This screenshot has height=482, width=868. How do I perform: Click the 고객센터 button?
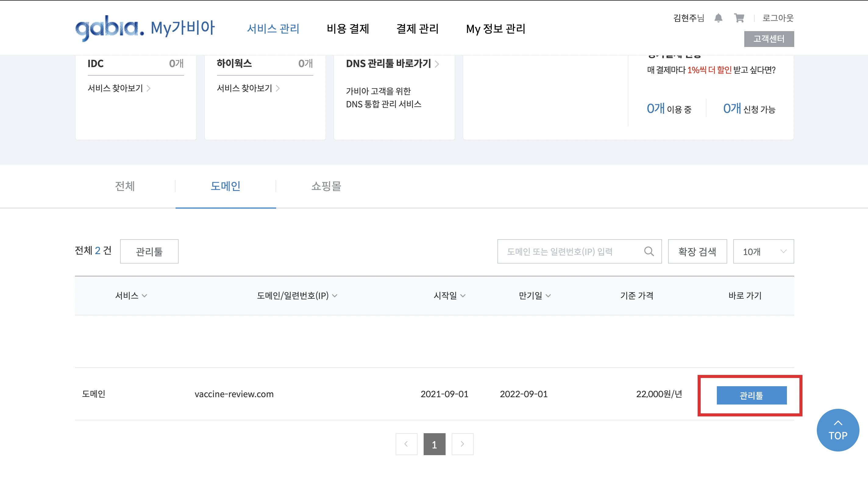[x=769, y=39]
